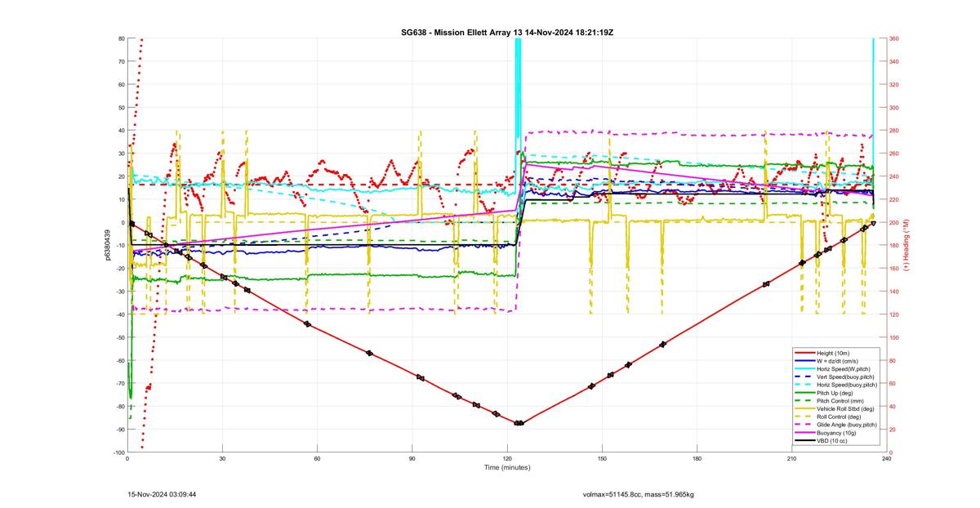Click the '(+) Heading (°M)' right axis label
Screen dimensions: 980x508
[905, 245]
